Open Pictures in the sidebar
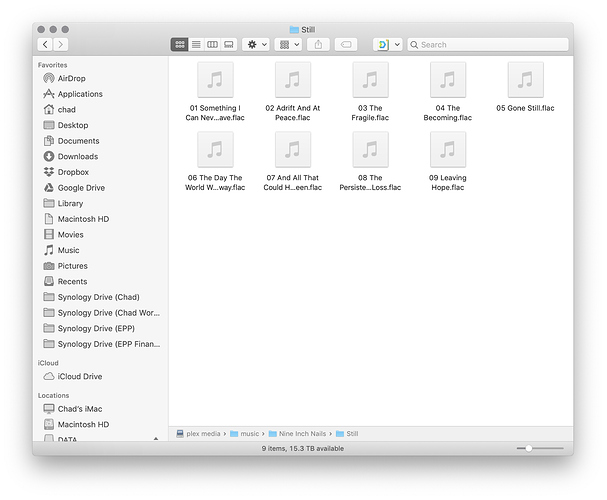Image resolution: width=607 pixels, height=500 pixels. 101,266
